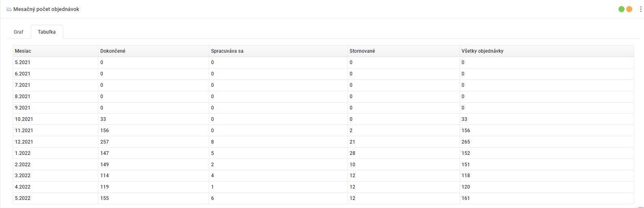Click the 10.2021 month cell

click(24, 119)
